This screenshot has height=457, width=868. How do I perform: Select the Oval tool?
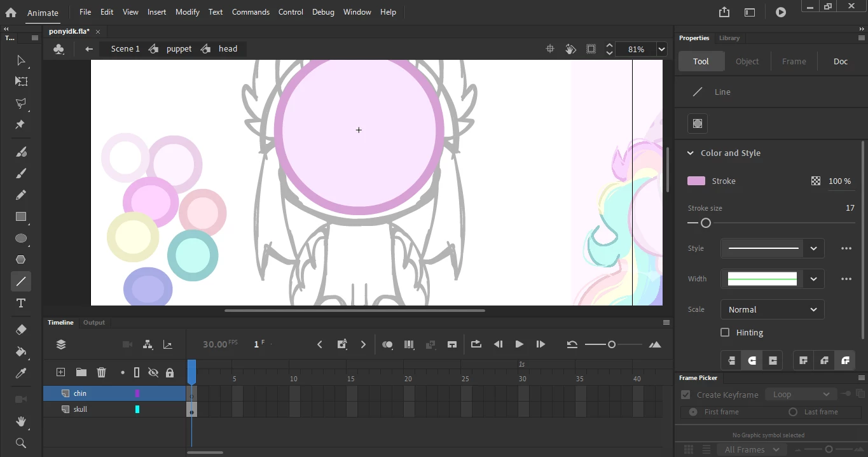21,239
